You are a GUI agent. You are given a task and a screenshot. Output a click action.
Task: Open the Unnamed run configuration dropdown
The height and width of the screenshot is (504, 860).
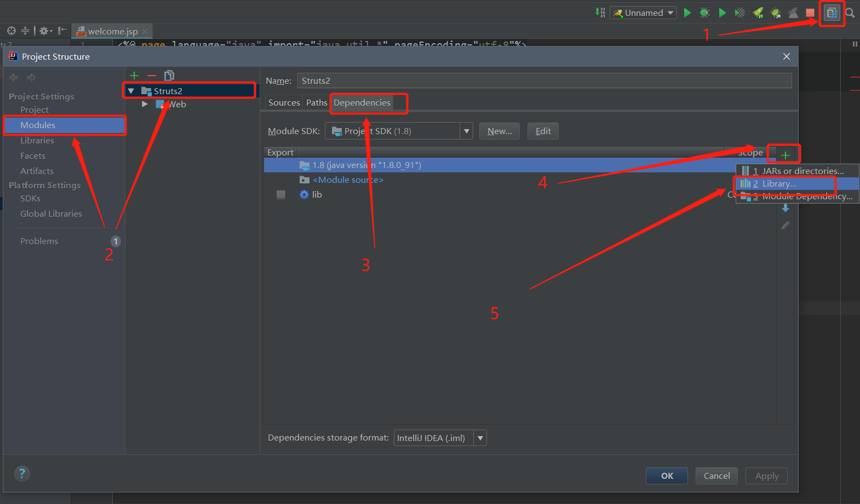coord(644,13)
